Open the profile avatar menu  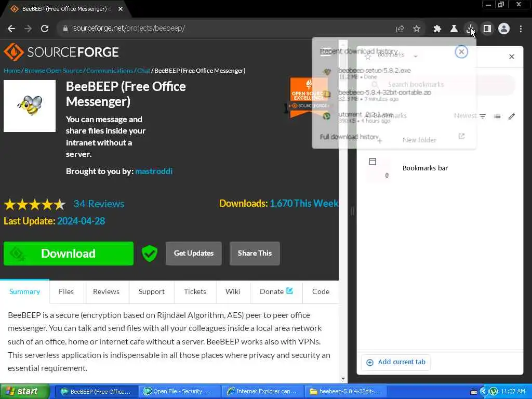point(504,29)
